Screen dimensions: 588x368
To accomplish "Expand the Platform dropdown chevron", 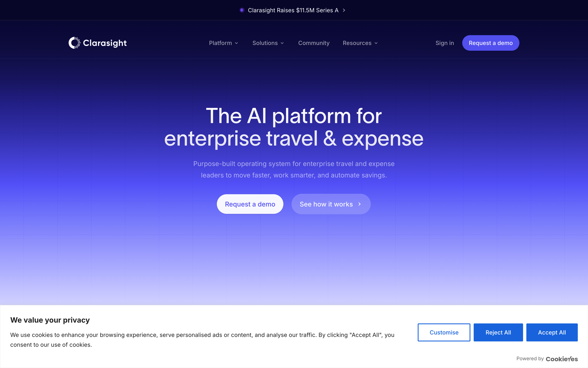I will point(236,43).
